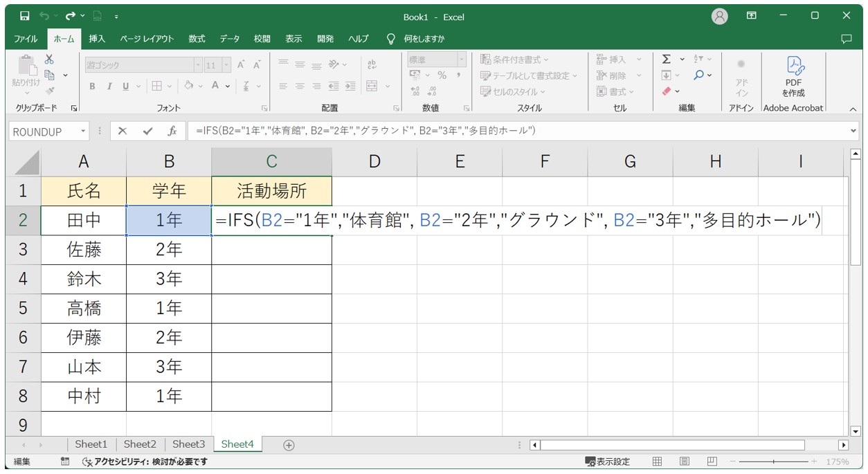This screenshot has width=868, height=474.
Task: Click the Ribbon Display Options icon
Action: click(x=752, y=16)
